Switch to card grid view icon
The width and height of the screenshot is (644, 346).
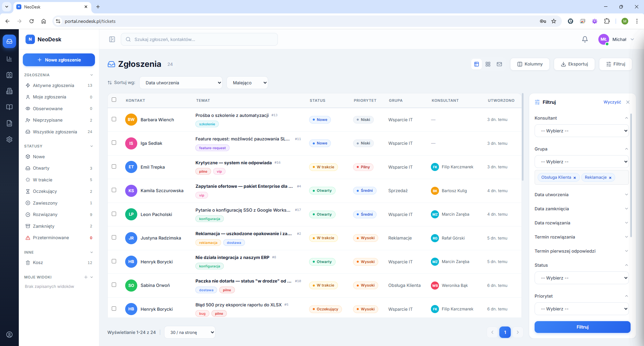click(488, 64)
